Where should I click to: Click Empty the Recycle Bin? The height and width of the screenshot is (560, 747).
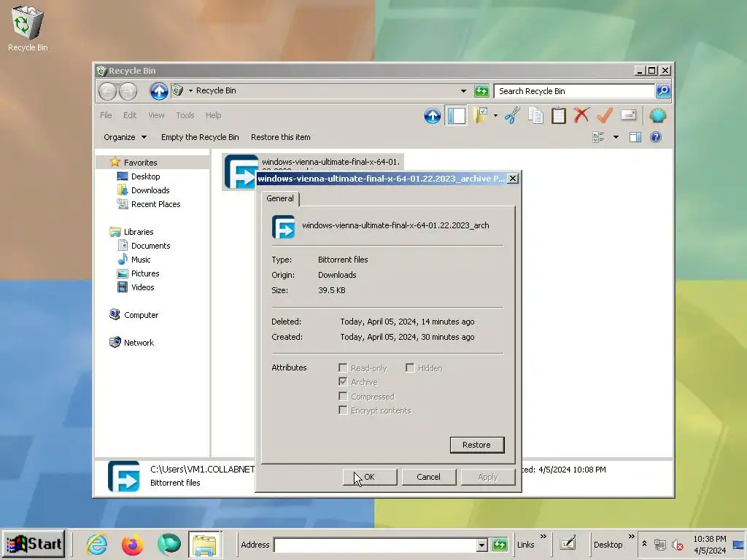pyautogui.click(x=200, y=137)
